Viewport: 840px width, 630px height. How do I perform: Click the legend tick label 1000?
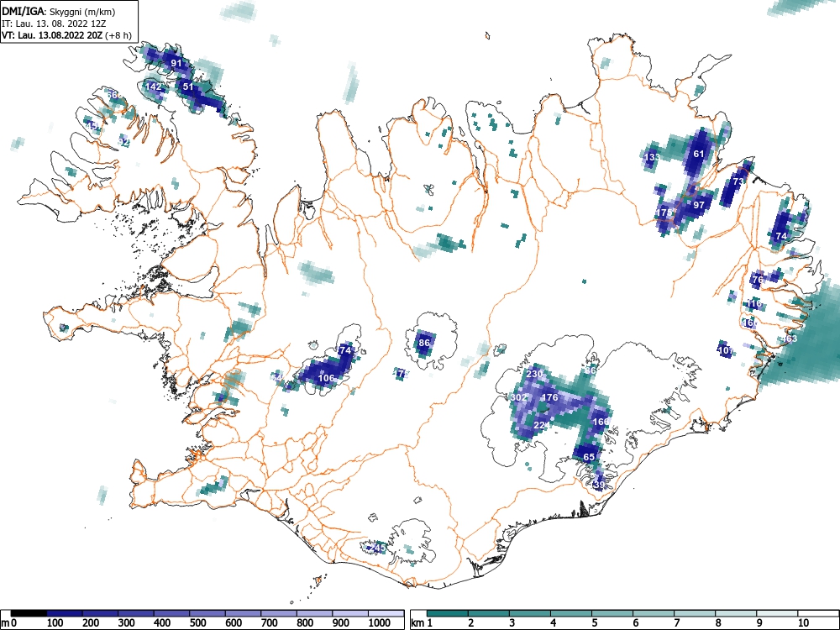380,623
